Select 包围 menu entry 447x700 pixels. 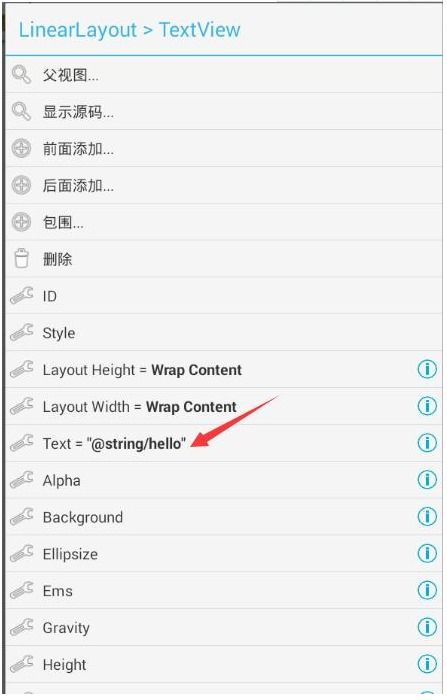pyautogui.click(x=224, y=222)
